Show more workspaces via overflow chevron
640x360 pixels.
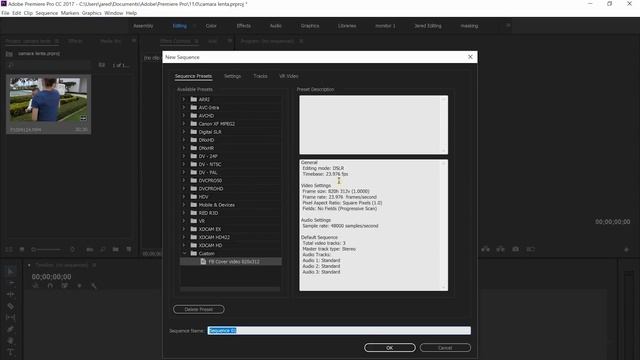point(508,26)
